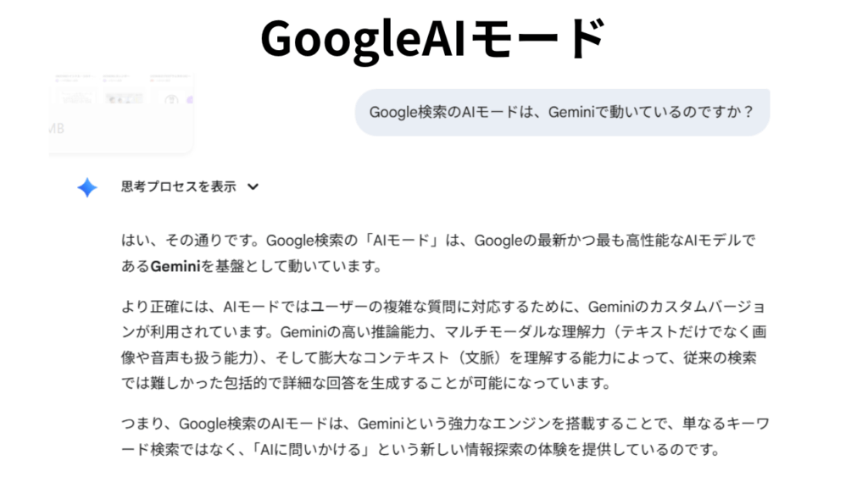
Task: Click the bold Gemini word in the answer
Action: point(175,267)
